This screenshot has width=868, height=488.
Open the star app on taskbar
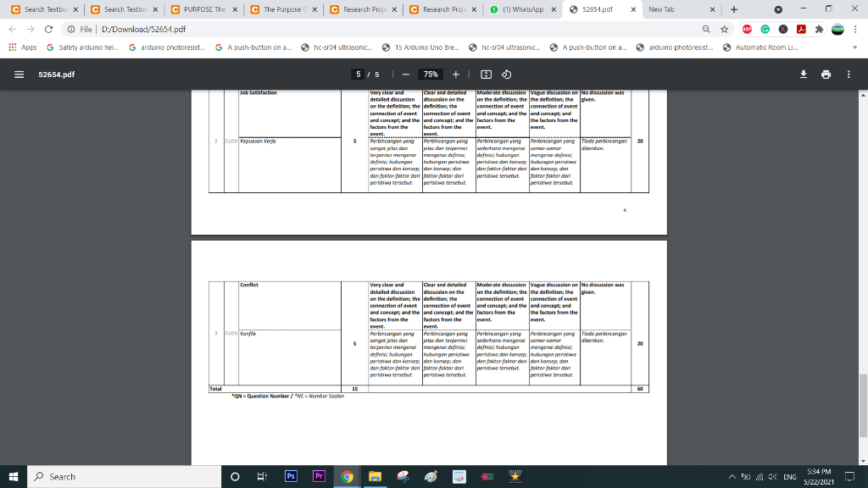click(515, 476)
